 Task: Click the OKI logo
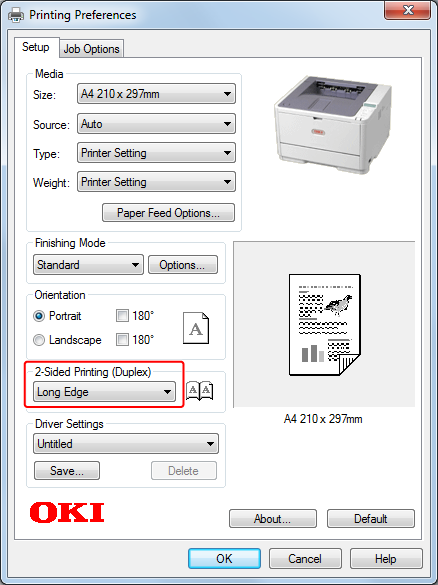[67, 512]
